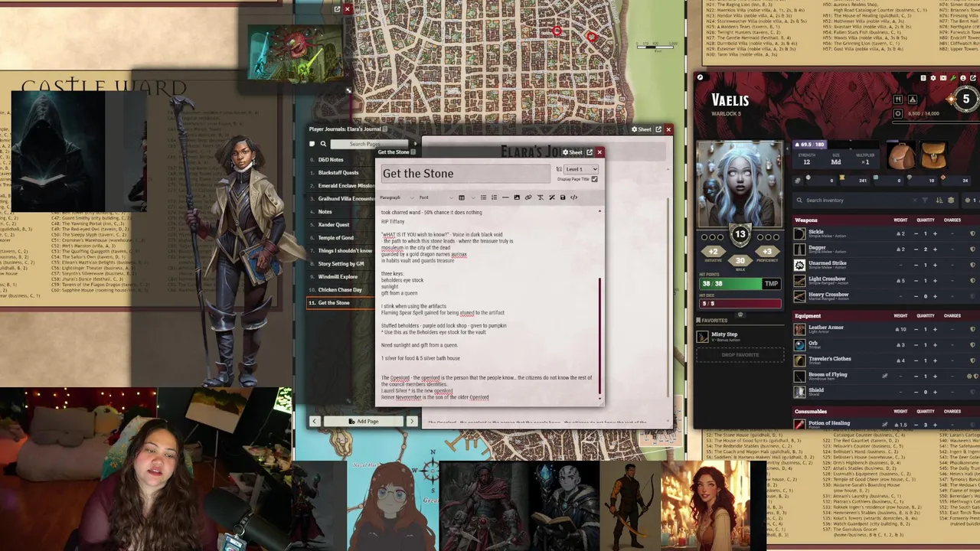This screenshot has width=980, height=551.
Task: Click the layers/group icon in inventory search bar
Action: [951, 200]
